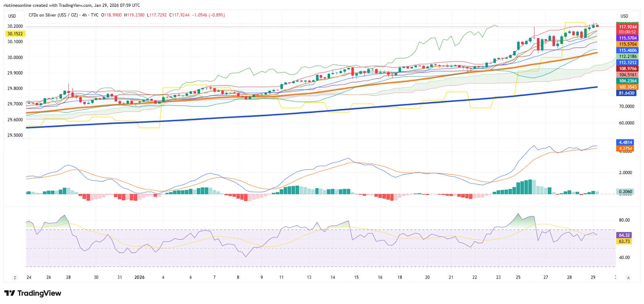Viewport: 644px width, 304px height.
Task: Click the purple 64.32 RSI value label
Action: [x=624, y=235]
